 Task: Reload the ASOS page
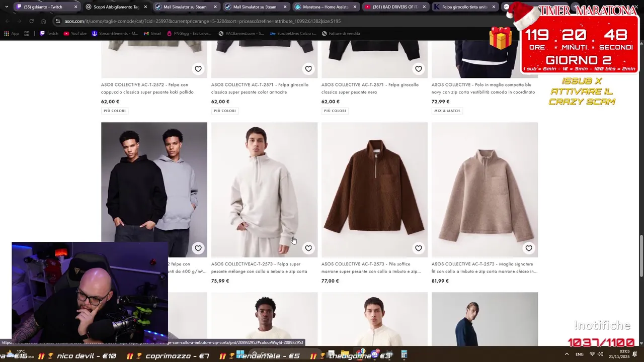tap(32, 21)
